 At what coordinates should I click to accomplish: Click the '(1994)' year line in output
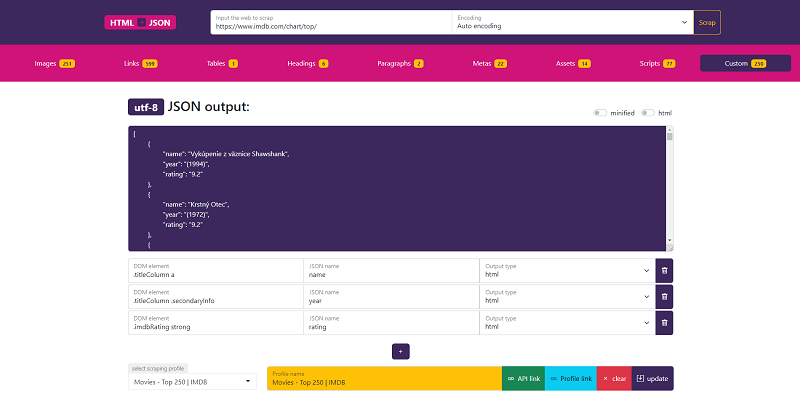click(186, 164)
